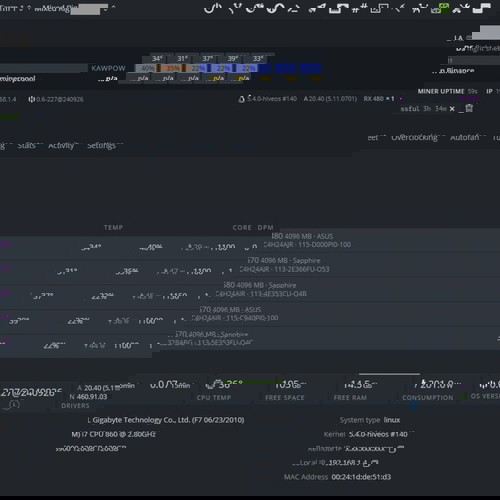Click the green-highlighted toolbar icon at top
This screenshot has height=500, width=500.
440,8
